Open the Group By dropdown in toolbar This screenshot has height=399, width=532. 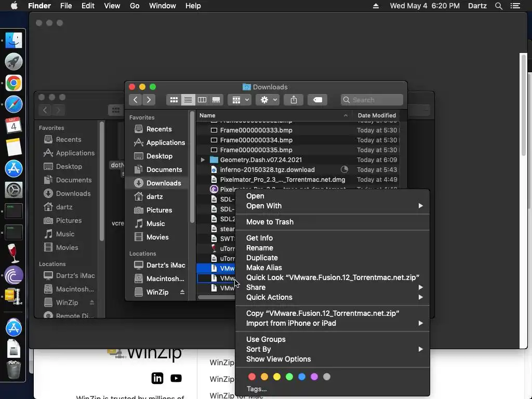[x=240, y=100]
